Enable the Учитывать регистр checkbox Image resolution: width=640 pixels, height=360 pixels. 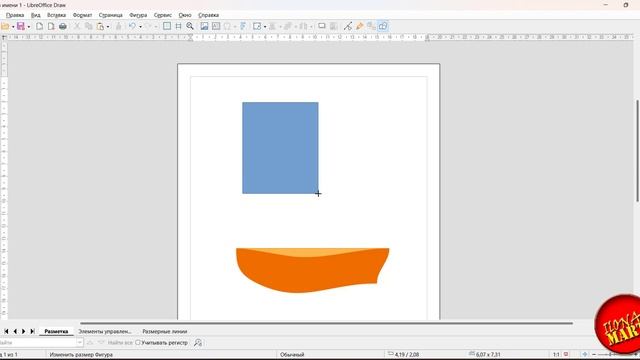click(x=138, y=343)
